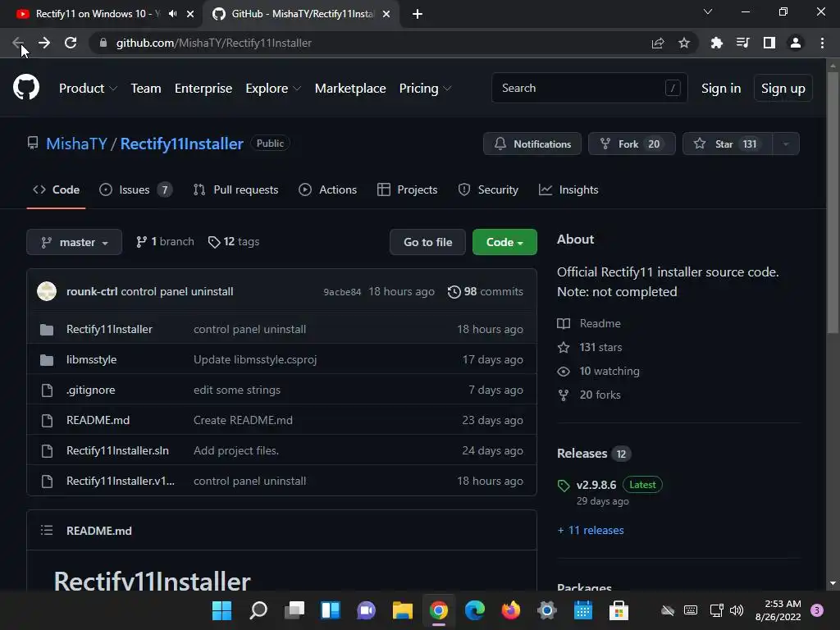Screen dimensions: 840x630
Task: Go back with browser back arrow
Action: [18, 43]
